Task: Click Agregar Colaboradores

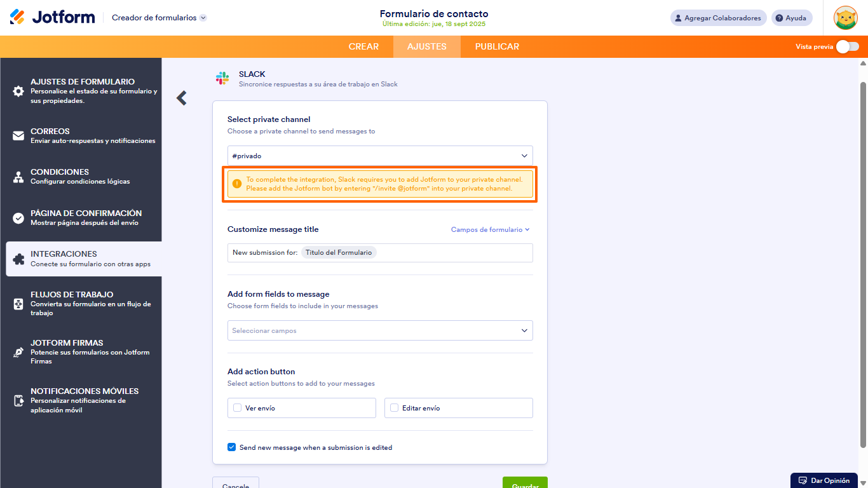Action: pyautogui.click(x=718, y=17)
